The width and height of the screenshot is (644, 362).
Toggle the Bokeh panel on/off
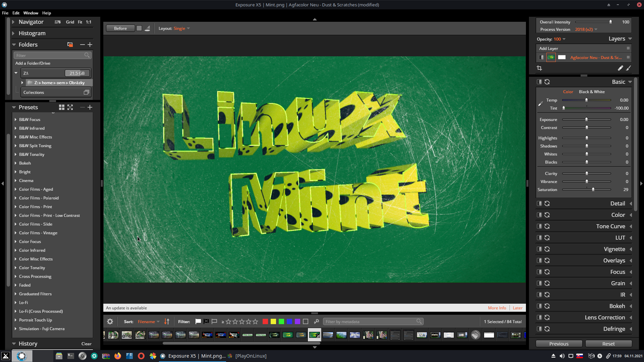click(539, 306)
